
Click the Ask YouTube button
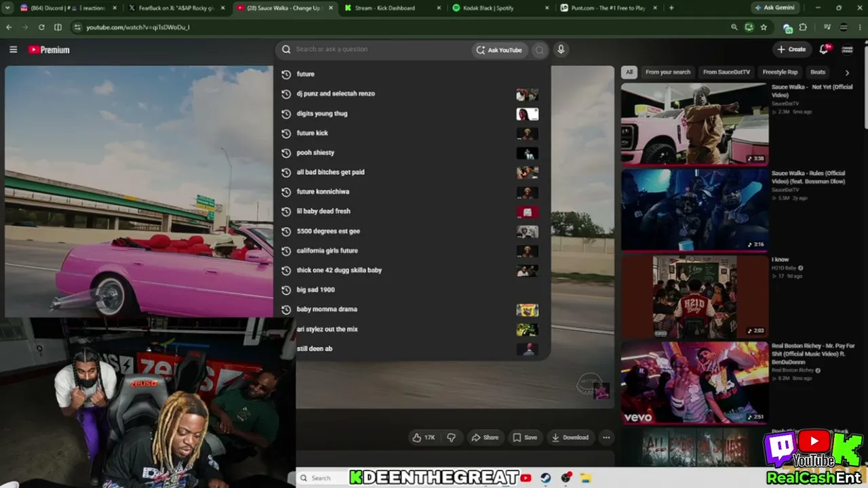click(x=499, y=49)
